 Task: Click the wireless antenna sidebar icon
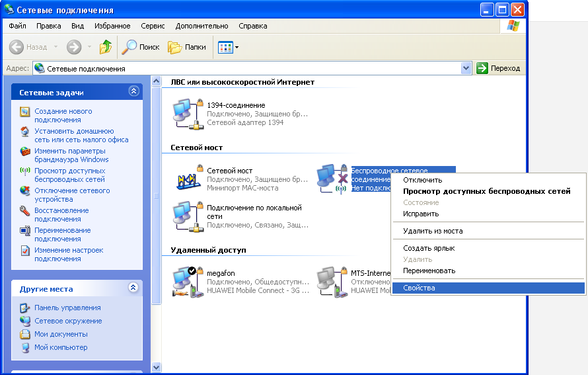(x=24, y=171)
